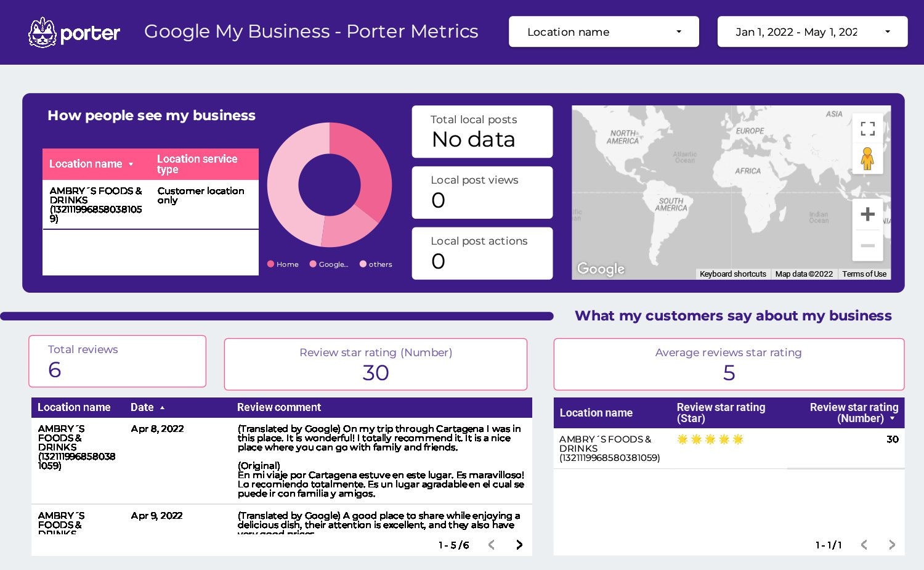Select the Local post views card
Image resolution: width=924 pixels, height=570 pixels.
coord(482,192)
